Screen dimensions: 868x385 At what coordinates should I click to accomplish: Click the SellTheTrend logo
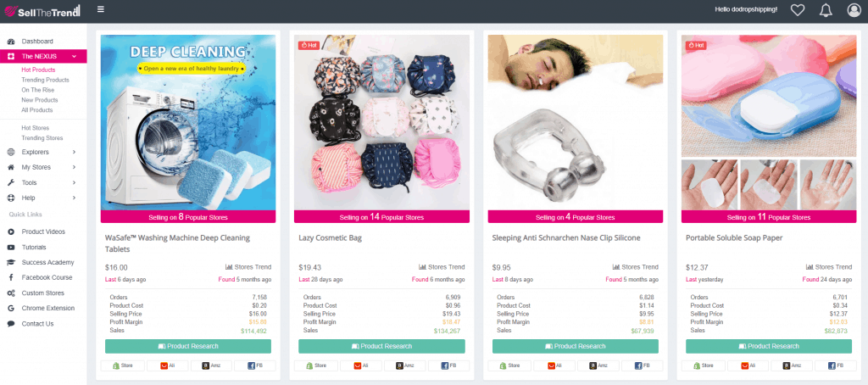click(42, 10)
